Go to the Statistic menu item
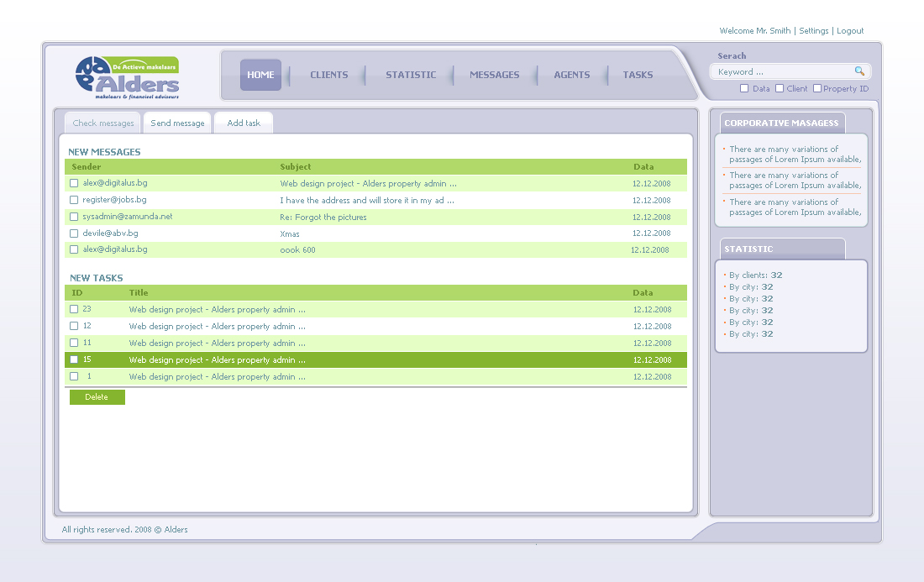 coord(411,75)
